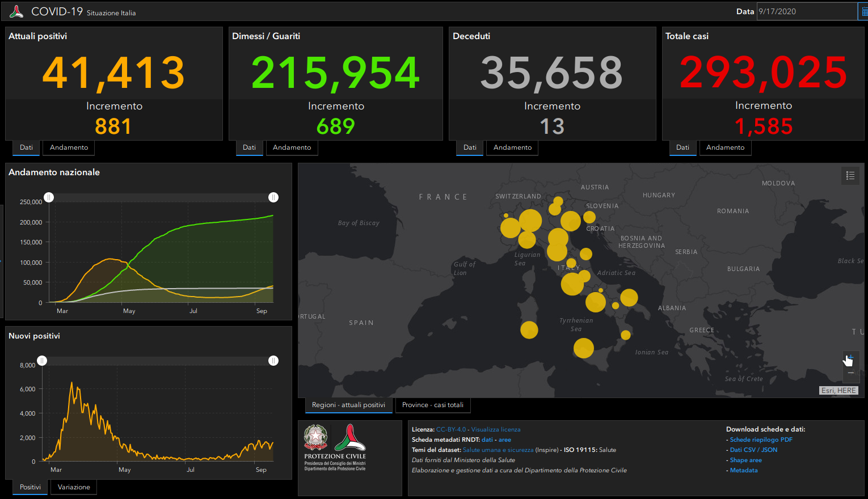This screenshot has width=868, height=499.
Task: Click the Sardinia yellow bubble on map
Action: [x=529, y=329]
